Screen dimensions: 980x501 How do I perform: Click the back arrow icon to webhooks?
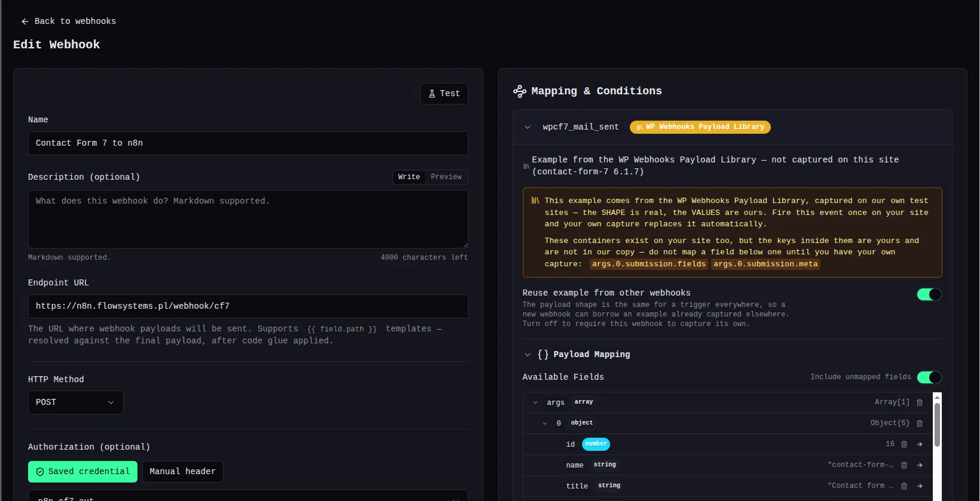pyautogui.click(x=25, y=21)
